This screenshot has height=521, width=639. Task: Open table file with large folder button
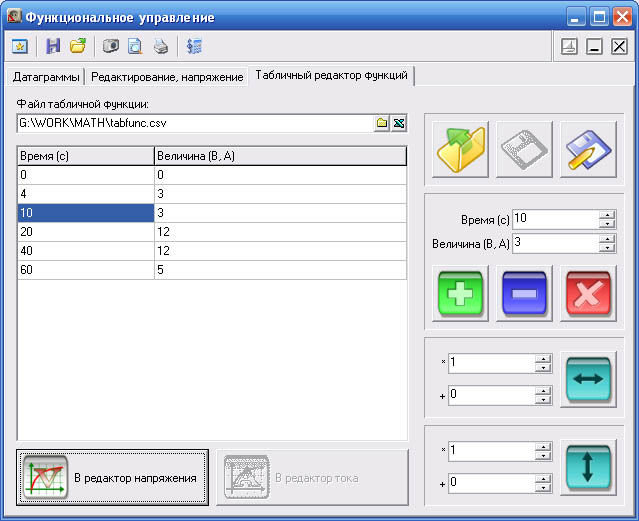(459, 149)
